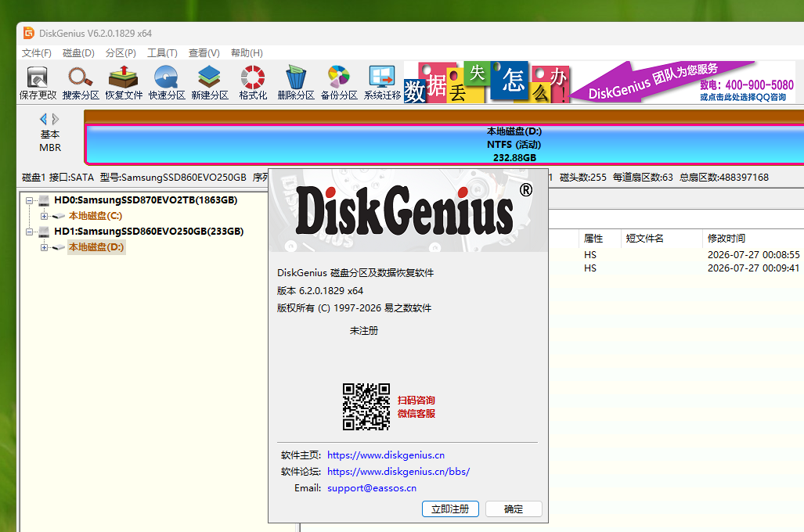Click the 每道扇区数:63 disk info text

[x=643, y=178]
